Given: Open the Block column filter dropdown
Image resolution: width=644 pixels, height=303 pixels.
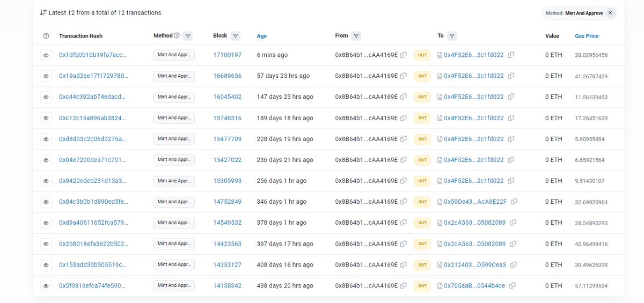Looking at the screenshot, I should 236,36.
